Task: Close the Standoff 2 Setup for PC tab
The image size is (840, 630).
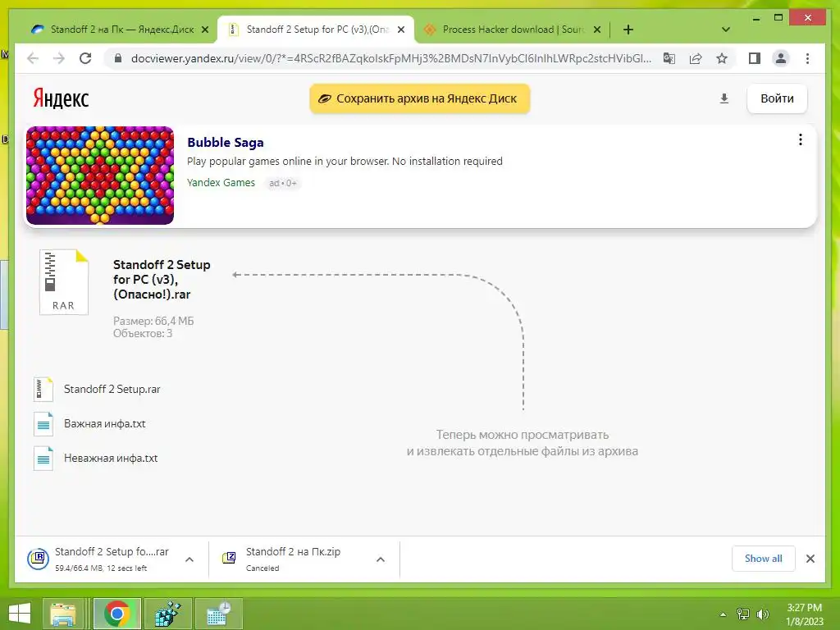Action: [401, 30]
